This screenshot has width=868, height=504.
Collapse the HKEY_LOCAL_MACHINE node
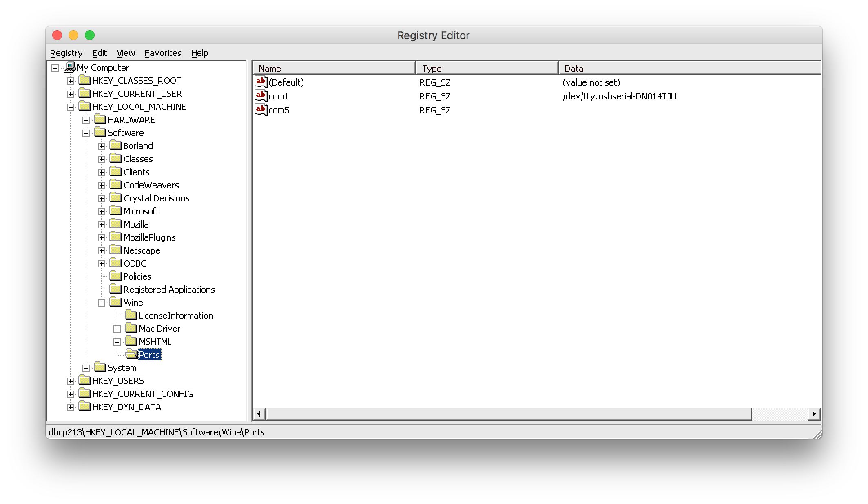[71, 107]
